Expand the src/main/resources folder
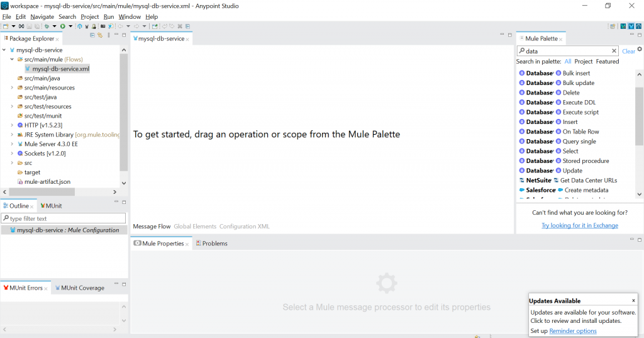The height and width of the screenshot is (338, 644). tap(12, 87)
